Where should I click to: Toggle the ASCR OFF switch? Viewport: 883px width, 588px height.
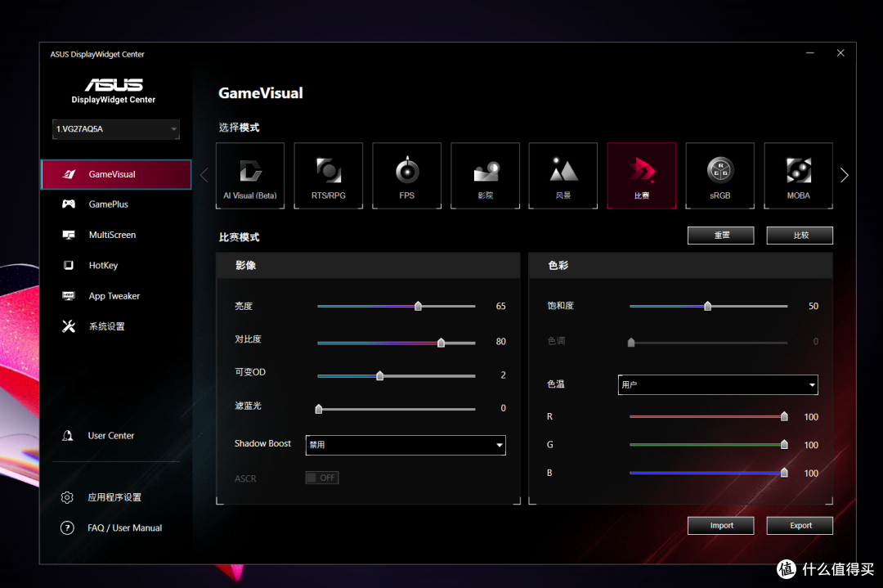322,478
